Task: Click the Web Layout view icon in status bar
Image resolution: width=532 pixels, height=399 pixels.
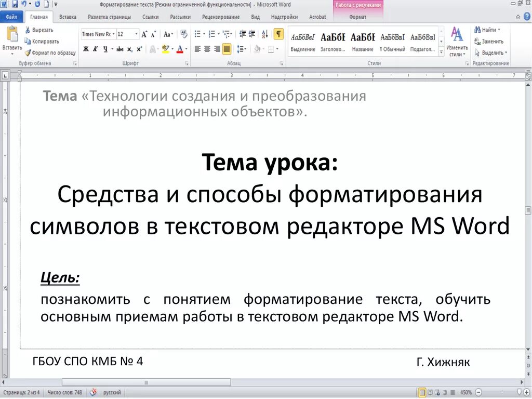Action: pyautogui.click(x=437, y=393)
